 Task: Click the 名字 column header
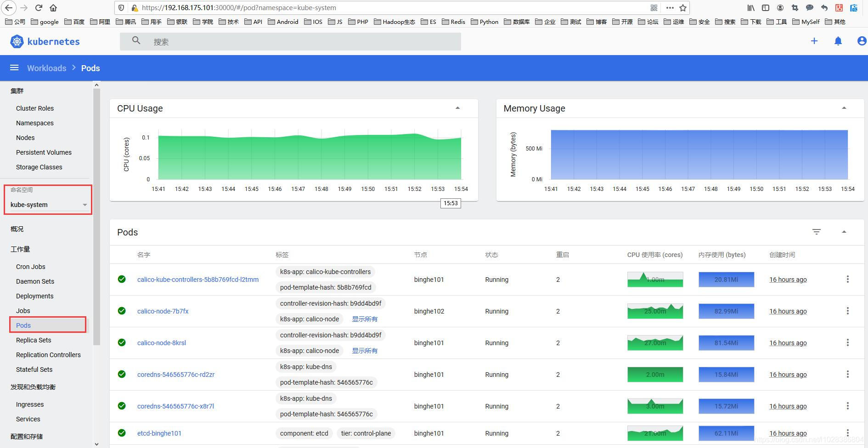(x=144, y=255)
